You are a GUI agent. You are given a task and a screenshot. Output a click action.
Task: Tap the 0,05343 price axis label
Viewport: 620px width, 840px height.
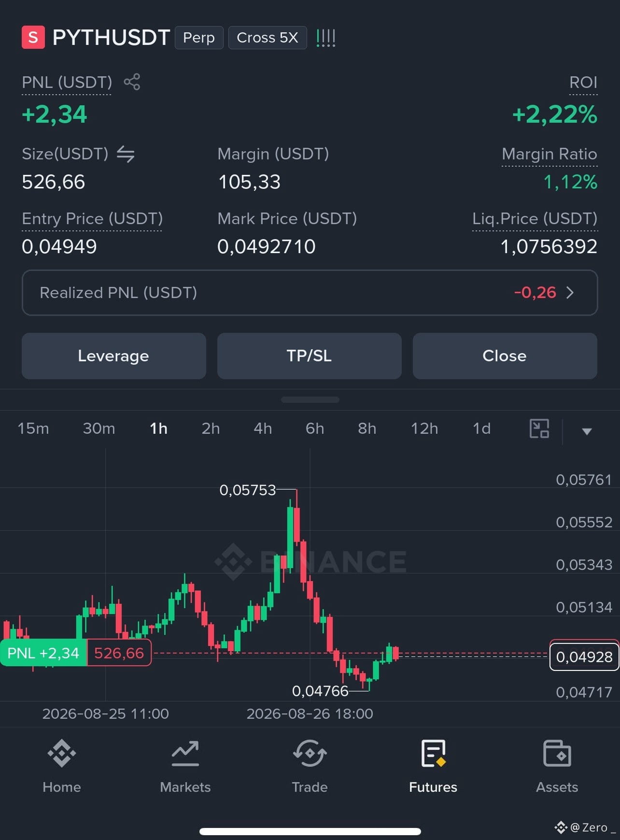click(584, 565)
